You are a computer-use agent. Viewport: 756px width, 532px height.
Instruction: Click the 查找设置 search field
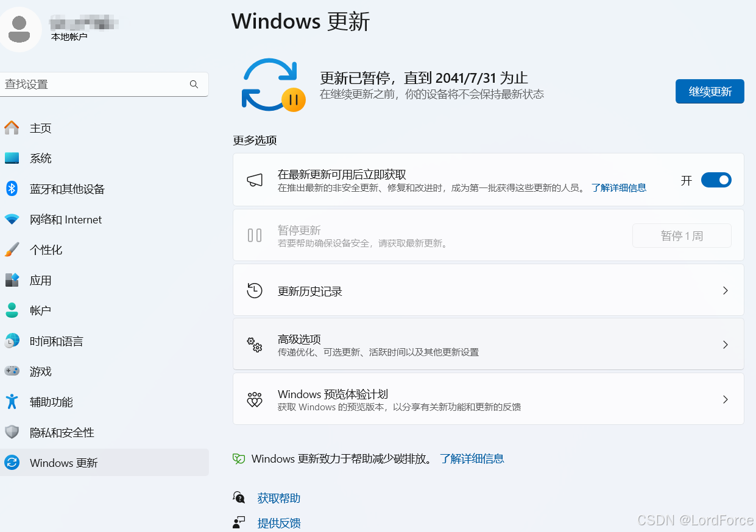(104, 85)
